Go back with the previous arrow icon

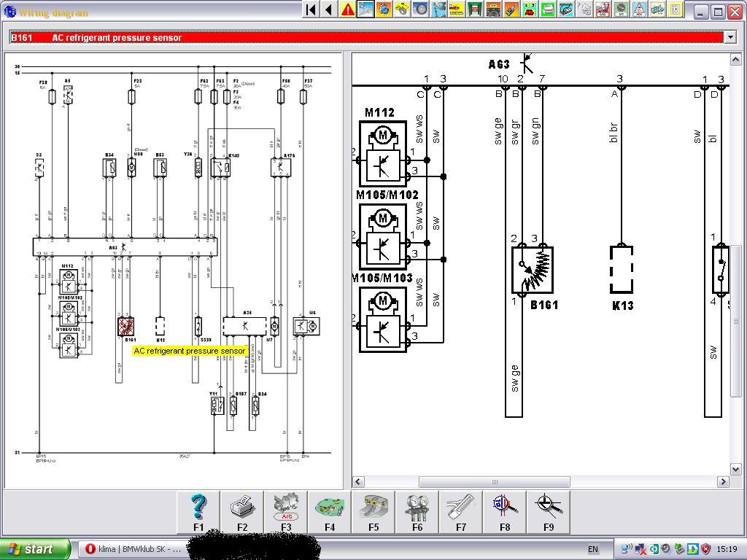pos(329,9)
